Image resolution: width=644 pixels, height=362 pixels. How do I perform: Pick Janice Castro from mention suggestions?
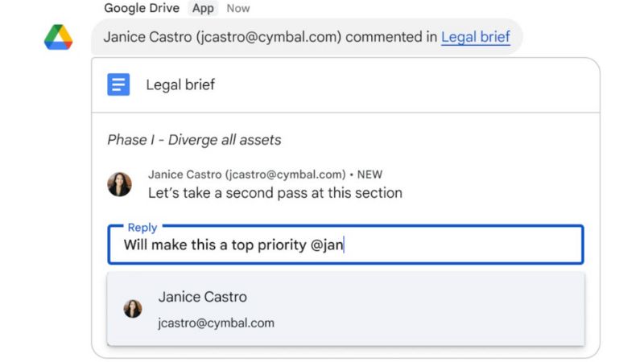click(x=345, y=309)
